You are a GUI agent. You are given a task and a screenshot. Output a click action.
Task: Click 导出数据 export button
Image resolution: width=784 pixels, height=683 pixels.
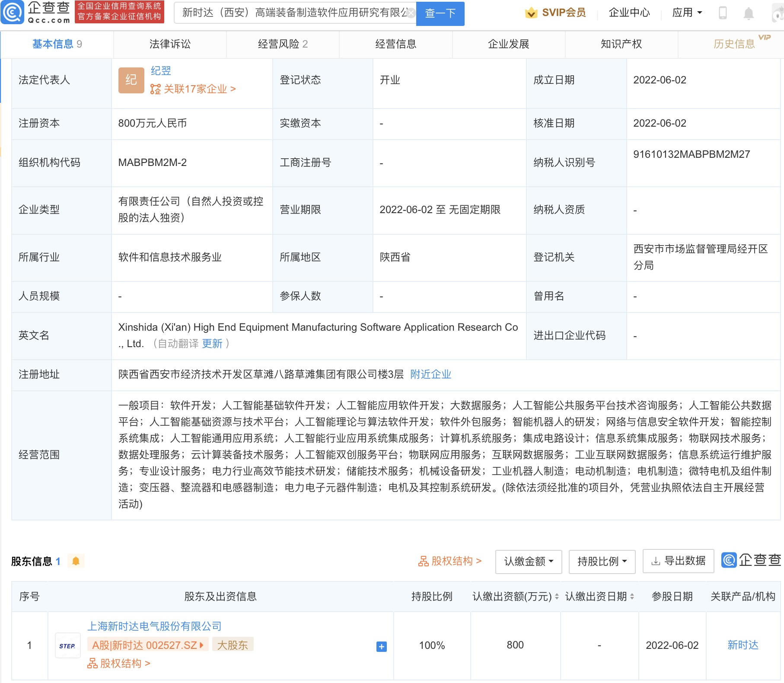coord(678,561)
